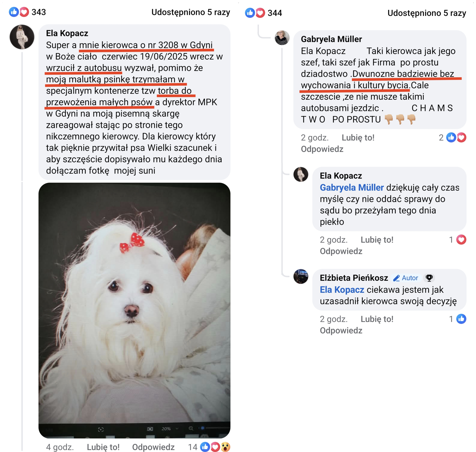
Task: Open Elżbieta Pieńkosz's avatar
Action: (301, 277)
